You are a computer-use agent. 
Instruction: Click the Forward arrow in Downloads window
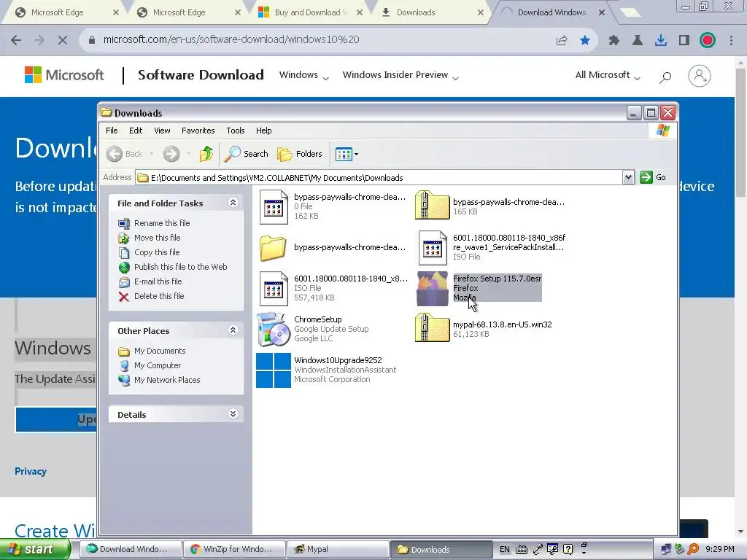coord(171,154)
